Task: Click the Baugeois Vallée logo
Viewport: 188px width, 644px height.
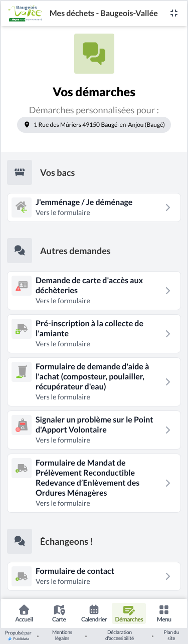Action: 26,13
